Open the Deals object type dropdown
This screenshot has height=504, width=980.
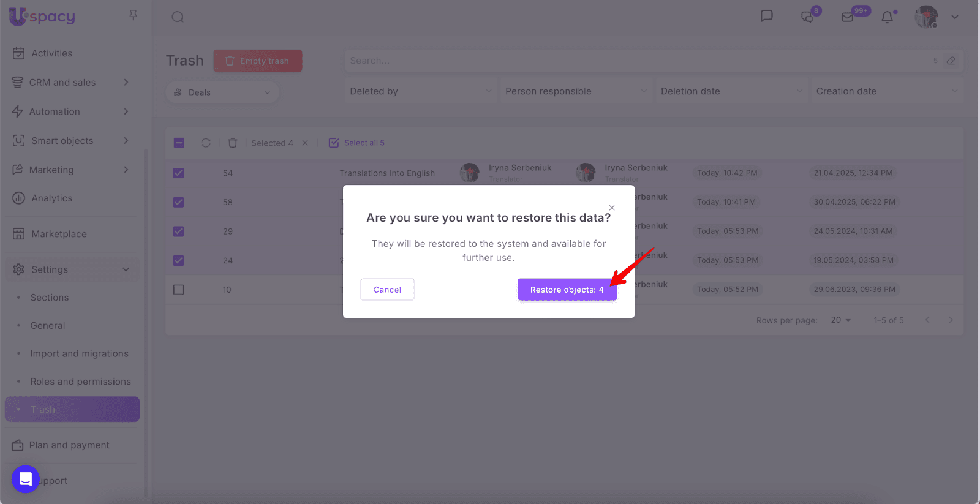click(222, 92)
